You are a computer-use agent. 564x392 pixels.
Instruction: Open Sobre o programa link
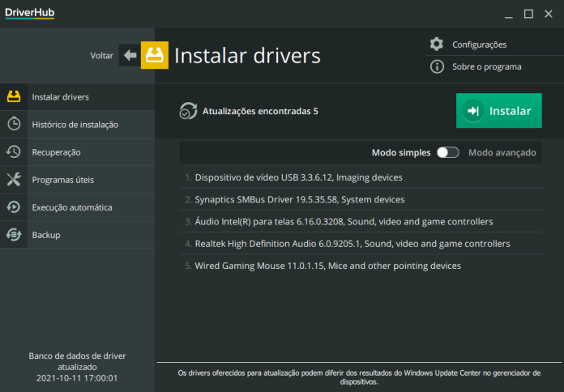[487, 66]
